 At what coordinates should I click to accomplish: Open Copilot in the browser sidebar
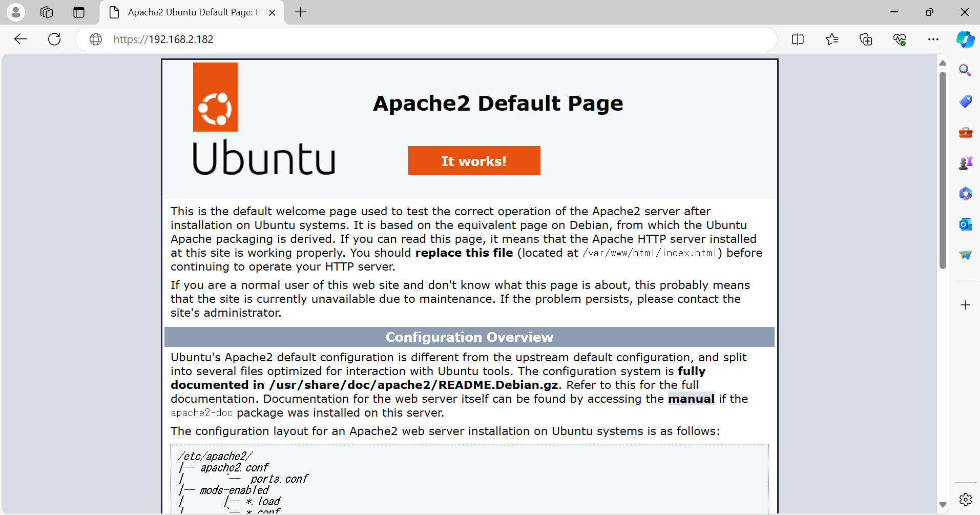[x=966, y=39]
